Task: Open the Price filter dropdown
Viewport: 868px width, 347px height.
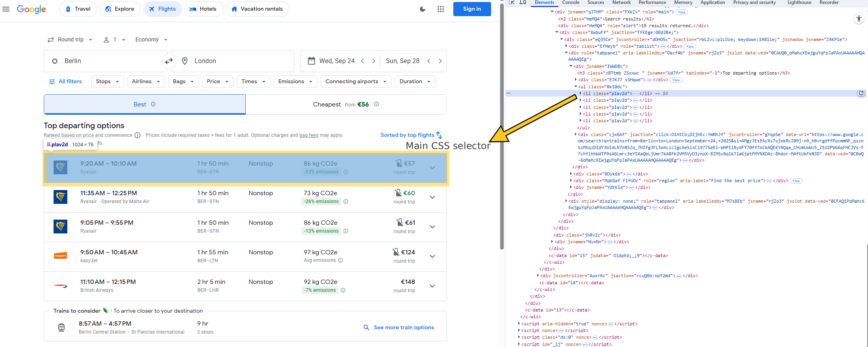Action: (217, 82)
